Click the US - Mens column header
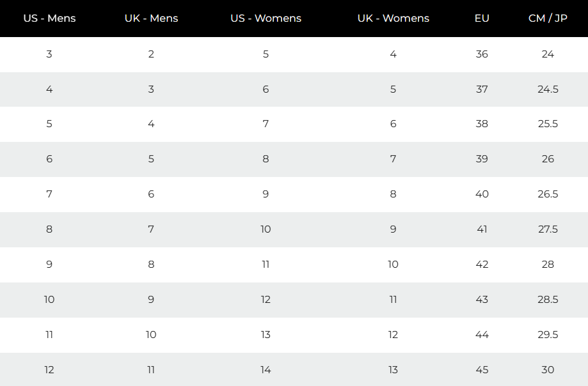The width and height of the screenshot is (588, 386). click(49, 18)
